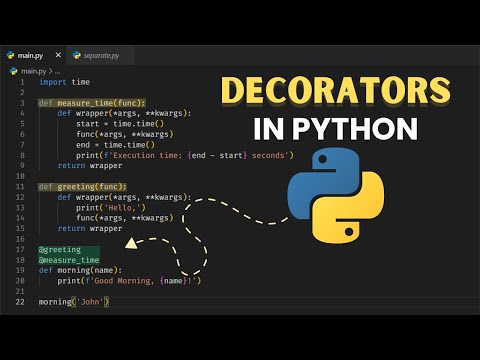This screenshot has width=480, height=360.
Task: Click 'def wrapper' on line 12
Action: (124, 197)
